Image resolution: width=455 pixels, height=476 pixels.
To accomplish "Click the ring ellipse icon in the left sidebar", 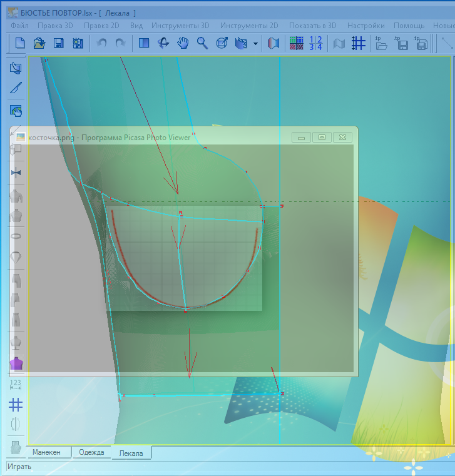I will [x=16, y=236].
